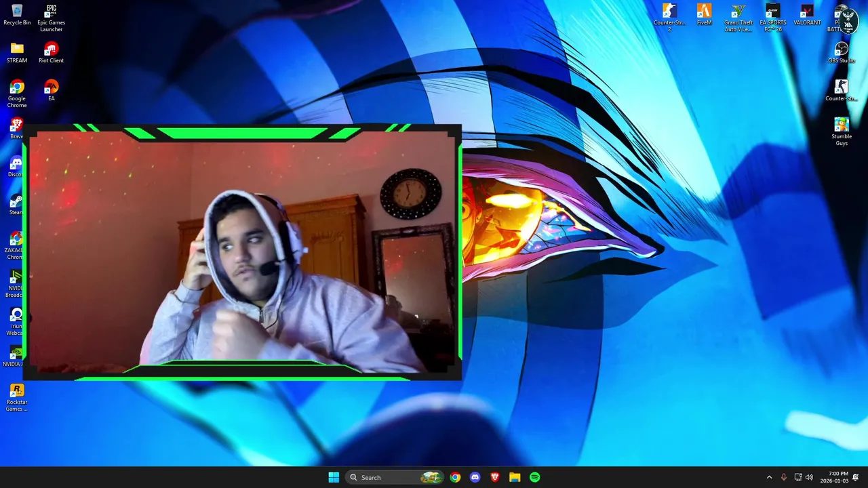Open the notification bell in taskbar
Image resolution: width=868 pixels, height=488 pixels.
(856, 477)
